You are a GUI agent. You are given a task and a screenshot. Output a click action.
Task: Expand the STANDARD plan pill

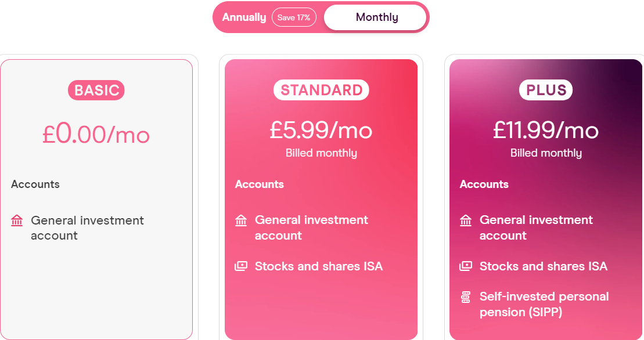click(x=321, y=90)
